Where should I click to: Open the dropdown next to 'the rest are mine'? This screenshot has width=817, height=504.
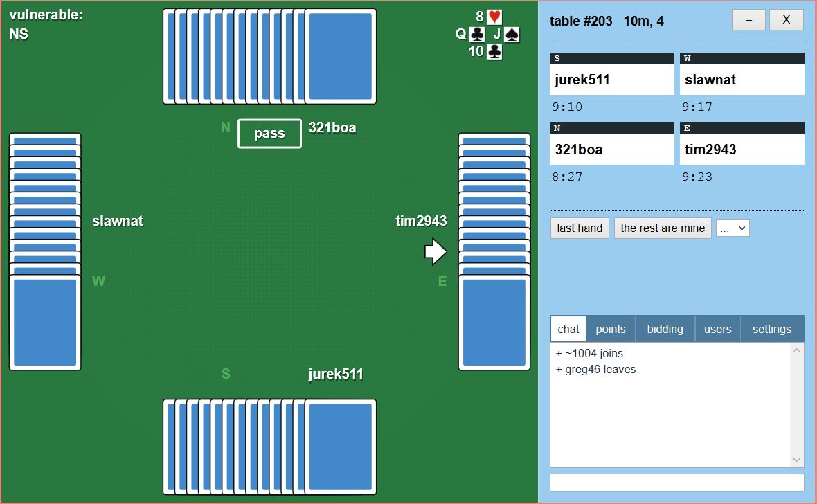click(733, 228)
